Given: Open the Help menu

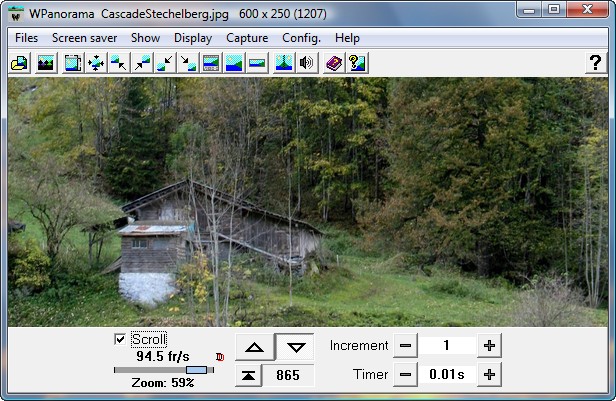Looking at the screenshot, I should click(347, 38).
